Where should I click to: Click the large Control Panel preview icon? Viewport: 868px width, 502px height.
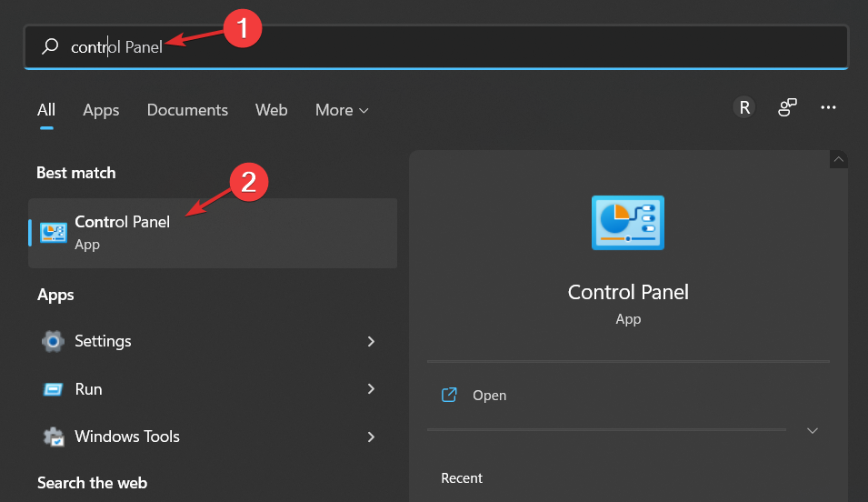point(628,223)
